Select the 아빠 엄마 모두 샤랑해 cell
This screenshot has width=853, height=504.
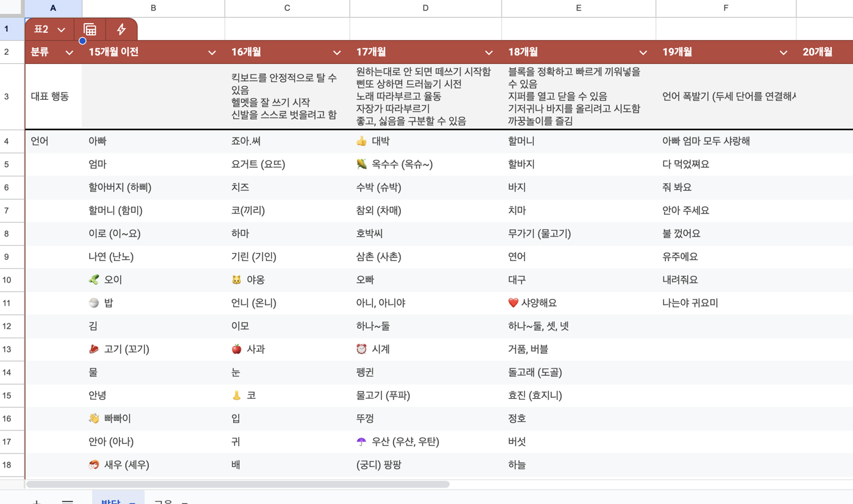coord(726,141)
